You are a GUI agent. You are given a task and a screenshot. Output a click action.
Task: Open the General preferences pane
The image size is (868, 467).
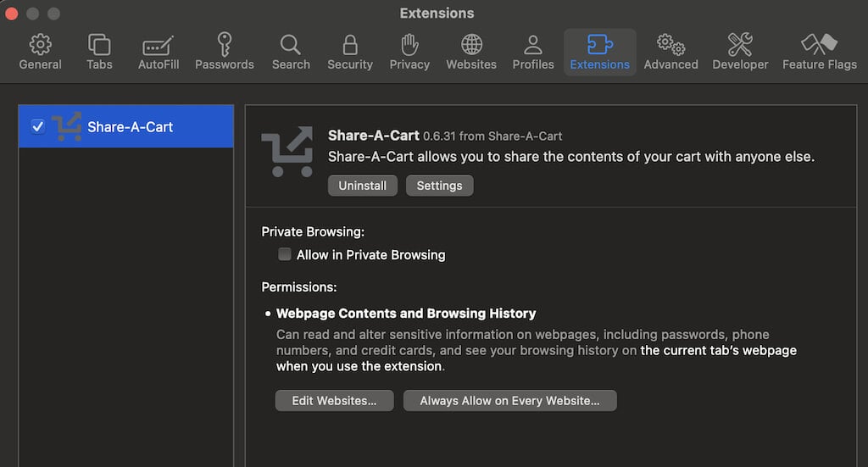pos(40,52)
